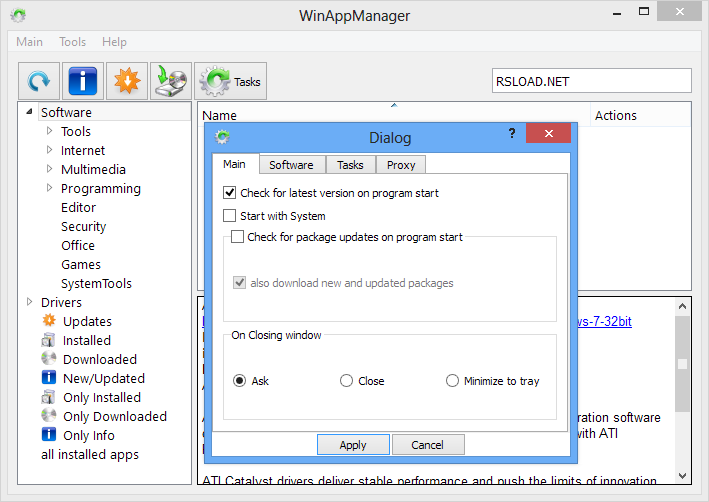Select Security in the tree
709x502 pixels.
tap(84, 226)
